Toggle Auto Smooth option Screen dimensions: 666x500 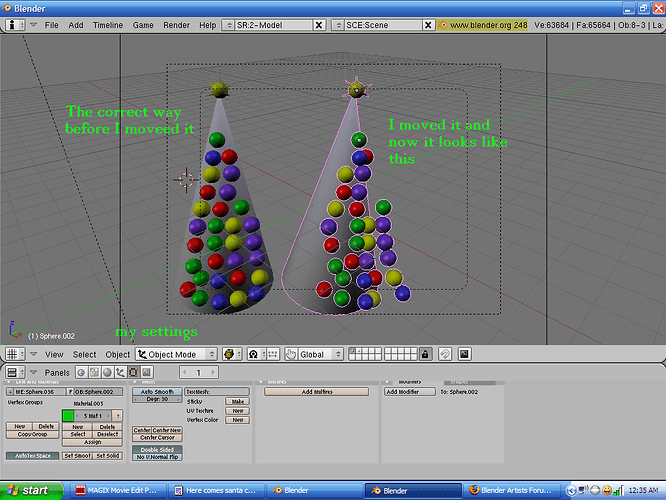tap(157, 392)
